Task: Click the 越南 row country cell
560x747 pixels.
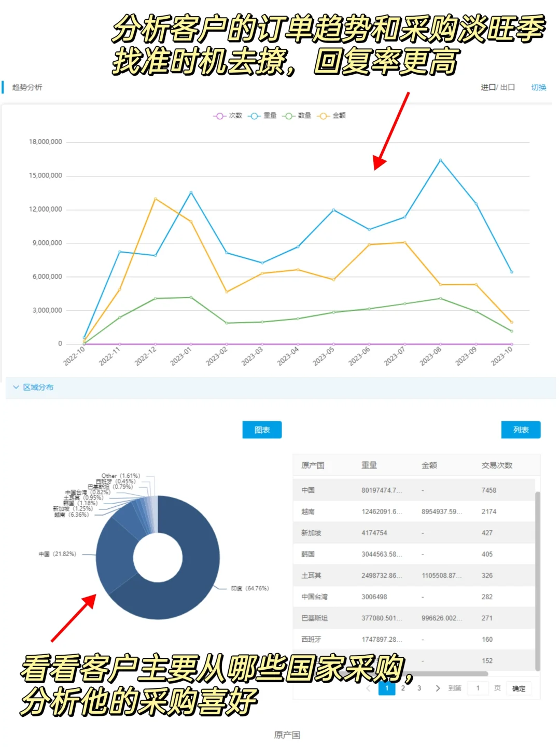Action: pos(308,511)
